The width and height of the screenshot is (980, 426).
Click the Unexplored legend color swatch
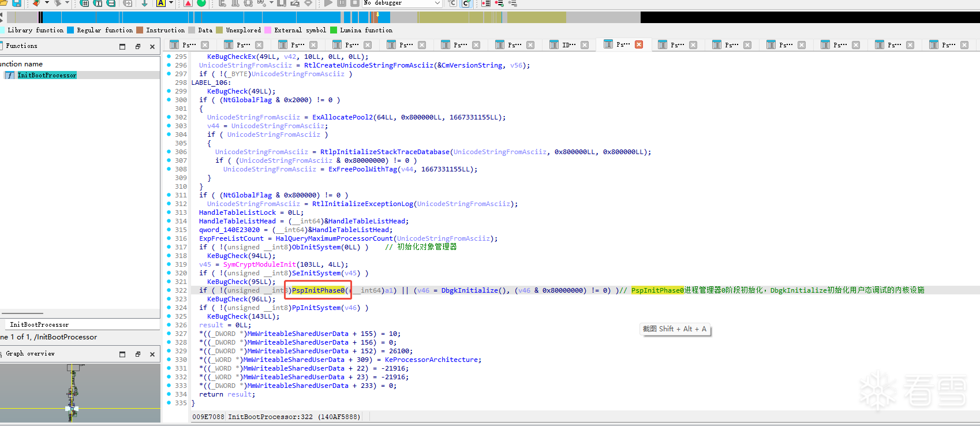[x=219, y=30]
